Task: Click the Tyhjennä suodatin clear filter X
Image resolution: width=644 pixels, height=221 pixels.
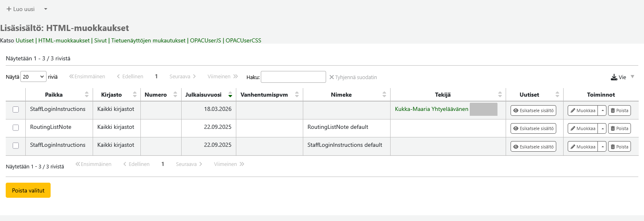Action: (x=332, y=77)
